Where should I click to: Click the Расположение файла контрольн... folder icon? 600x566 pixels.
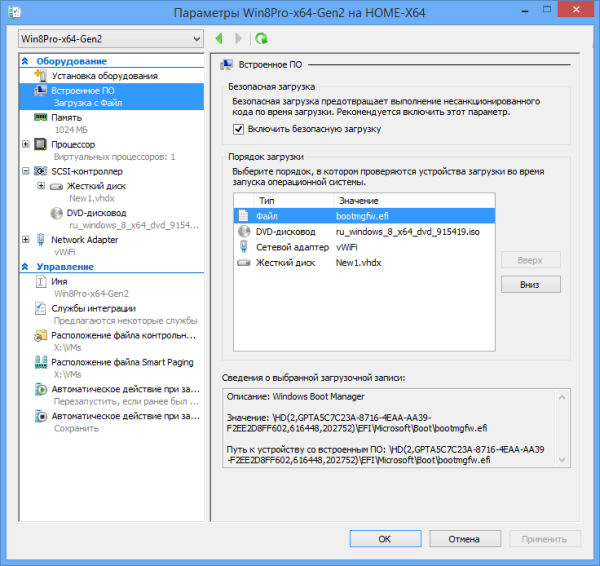[x=41, y=336]
